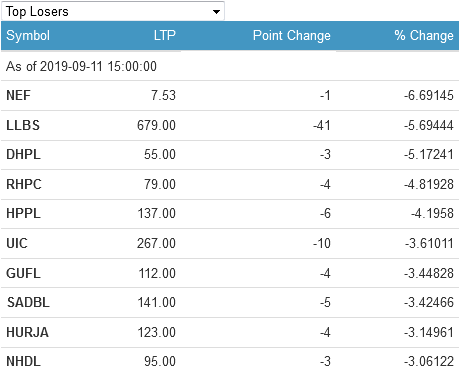The width and height of the screenshot is (460, 371).
Task: Click the GUFL symbol
Action: (x=23, y=273)
